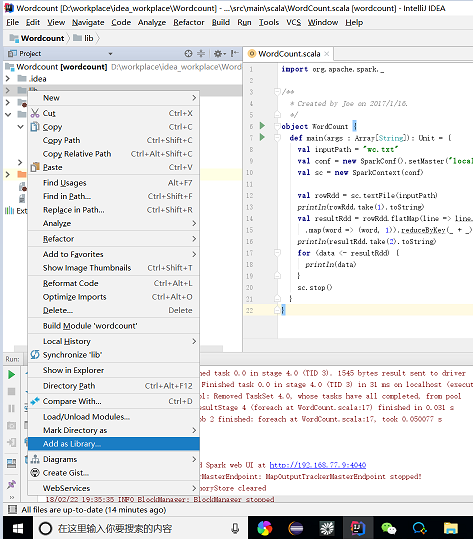Fold the object WordCount block
This screenshot has width=473, height=539.
coord(277,126)
